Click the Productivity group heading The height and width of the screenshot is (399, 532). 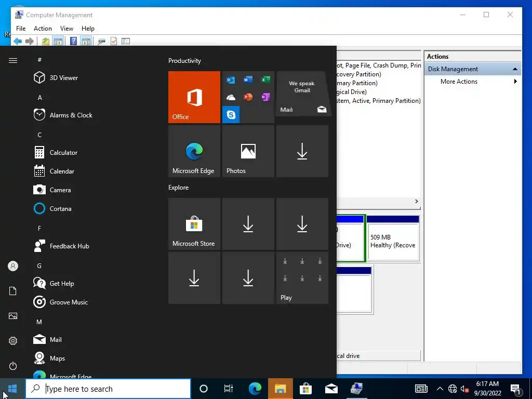coord(184,61)
